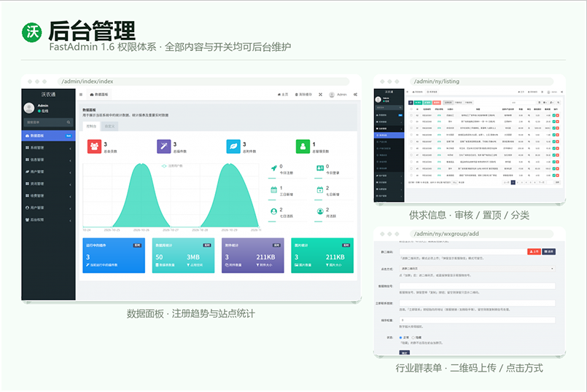Click the home link in dashboard top bar
The height and width of the screenshot is (392, 587).
[x=283, y=95]
